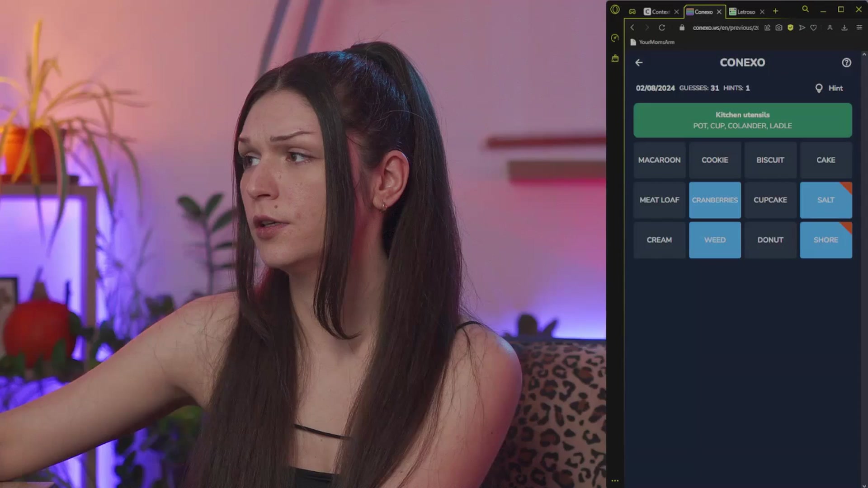
Task: Deselect the SALT tile
Action: pos(826,200)
